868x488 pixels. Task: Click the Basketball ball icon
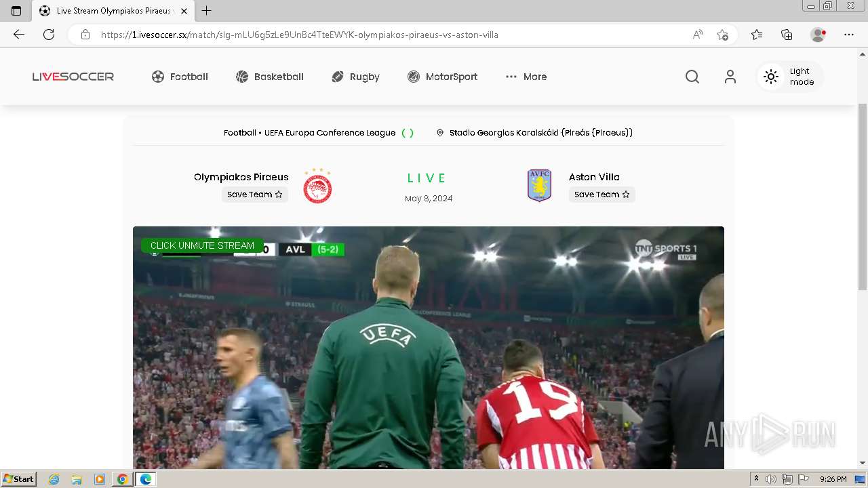(242, 77)
